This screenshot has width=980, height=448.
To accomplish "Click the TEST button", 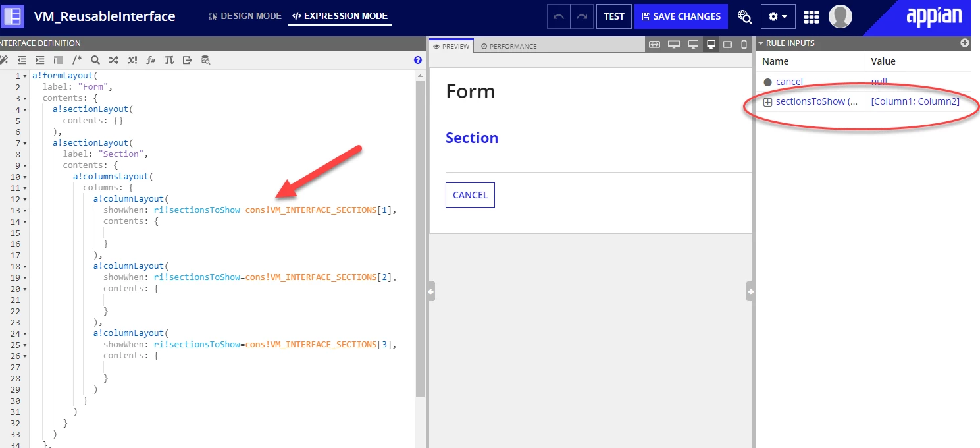I will click(x=614, y=16).
